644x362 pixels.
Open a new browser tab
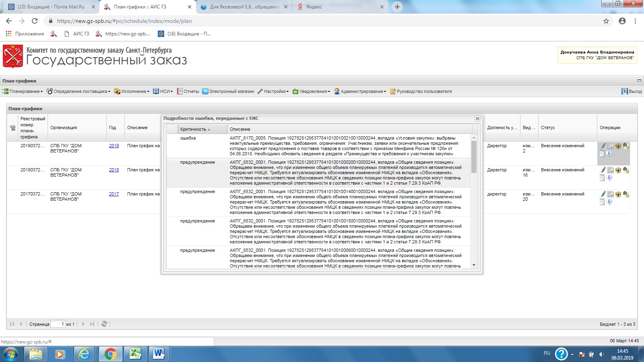pyautogui.click(x=397, y=7)
